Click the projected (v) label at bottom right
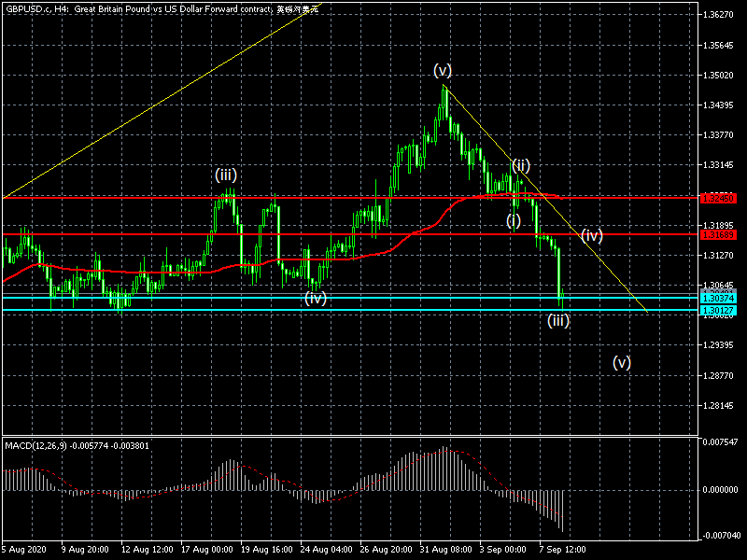Image resolution: width=747 pixels, height=560 pixels. [x=622, y=362]
